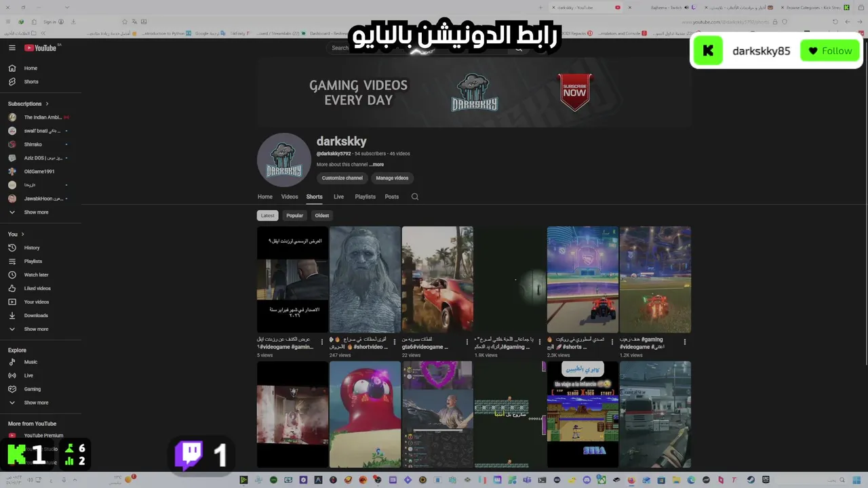This screenshot has height=488, width=868.
Task: Open the short with 5 views
Action: click(x=292, y=280)
